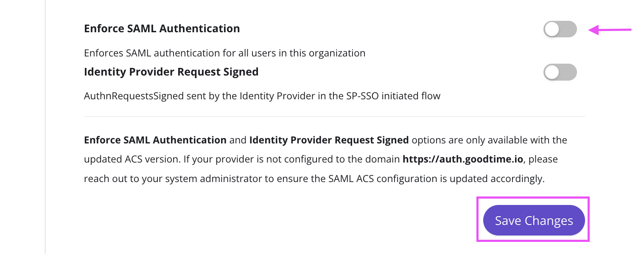The image size is (644, 258).
Task: Select the top "Enforce SAML Authentication" heading
Action: 162,28
